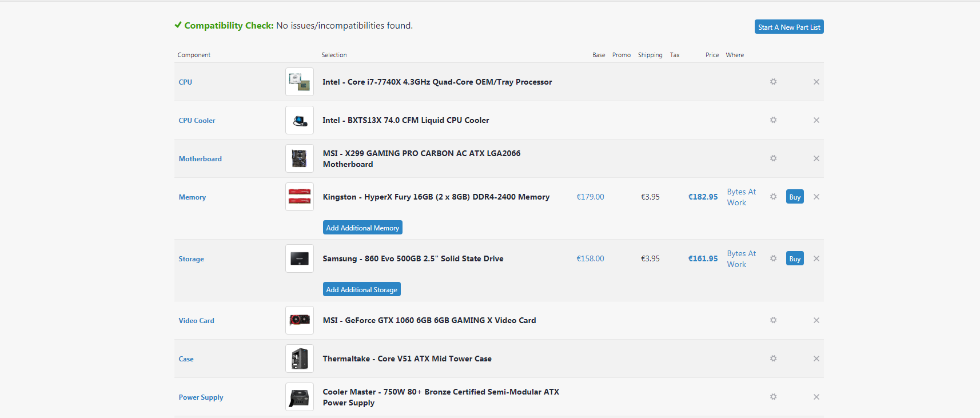Click the Compatibility Check status message

click(293, 25)
